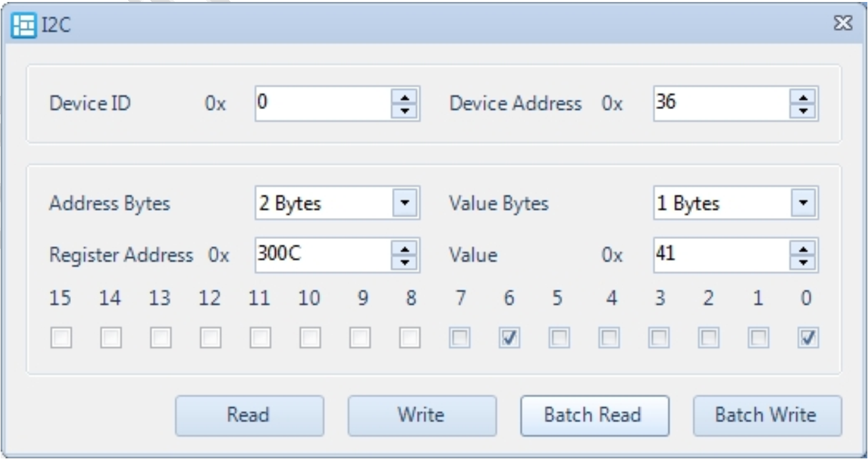Increase the Register Address spinner

(x=405, y=250)
